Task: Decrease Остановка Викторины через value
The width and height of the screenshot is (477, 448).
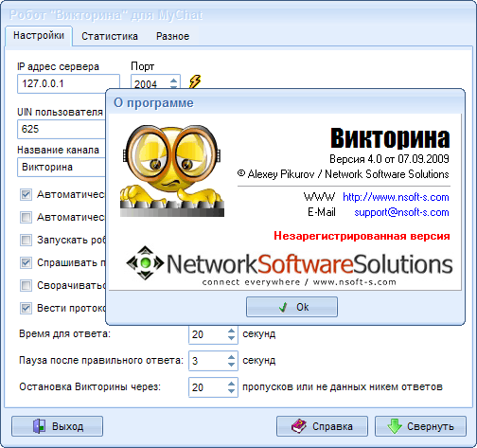Action: [231, 391]
